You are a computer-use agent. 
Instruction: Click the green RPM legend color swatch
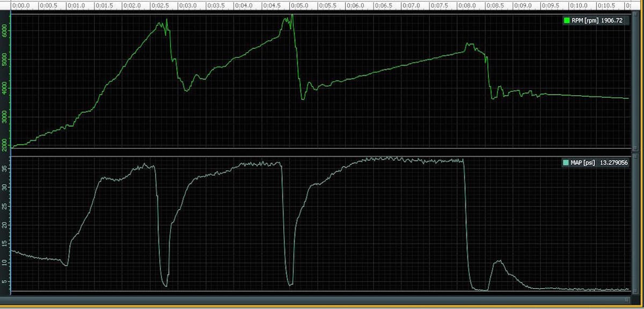point(566,21)
